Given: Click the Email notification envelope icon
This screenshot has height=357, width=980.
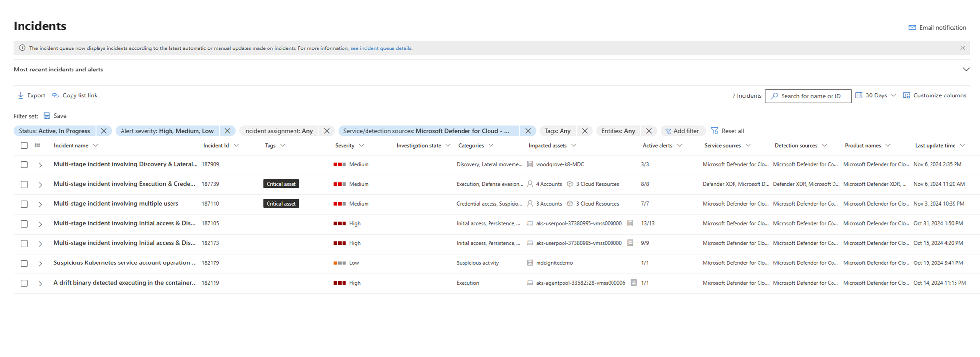Looking at the screenshot, I should click(x=912, y=28).
